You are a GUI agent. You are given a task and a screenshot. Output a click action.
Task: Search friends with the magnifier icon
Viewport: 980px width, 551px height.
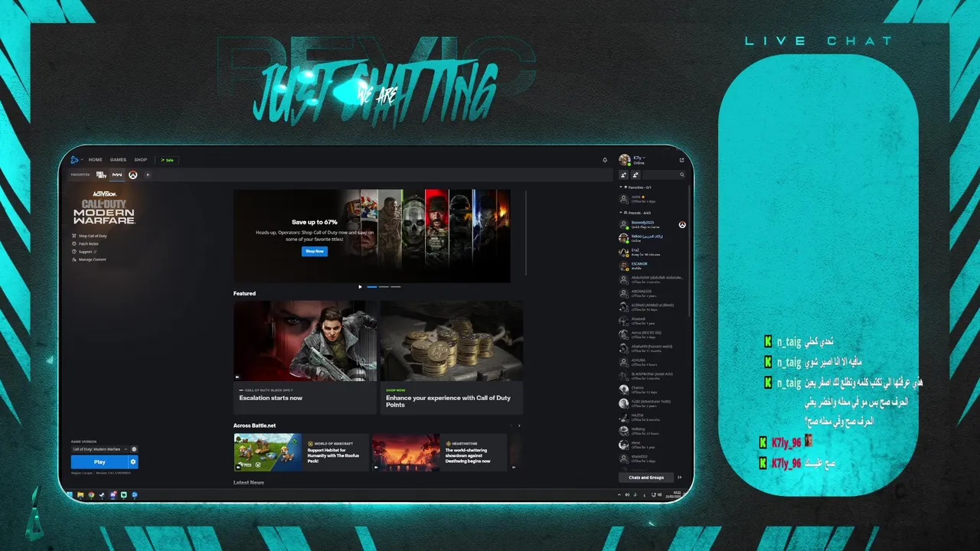(x=682, y=174)
